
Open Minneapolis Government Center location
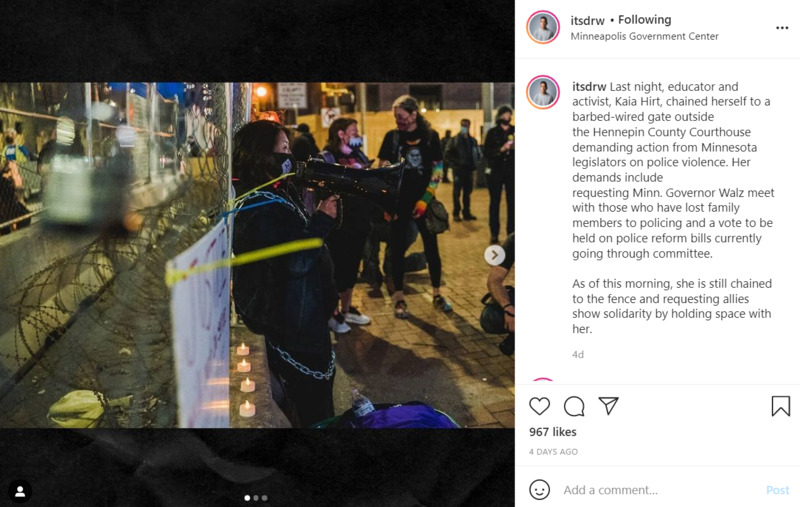coord(644,36)
